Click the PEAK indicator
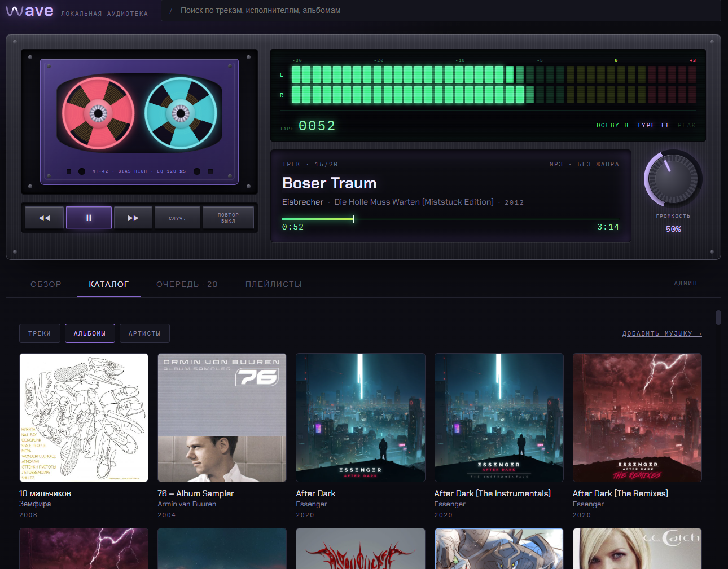Viewport: 728px width, 569px height. coord(687,125)
